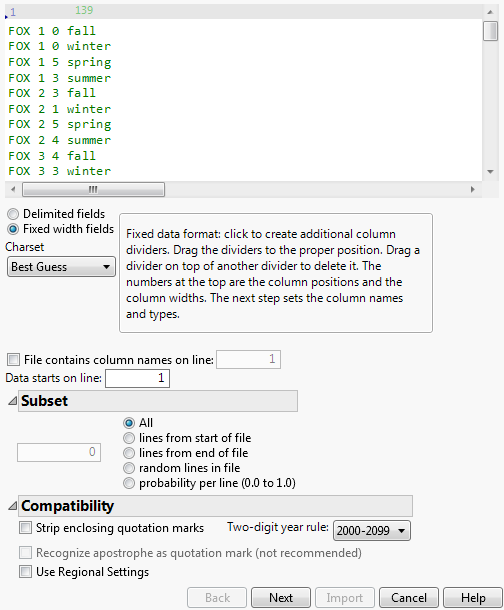504x610 pixels.
Task: Toggle Recognize apostrophe as quotation mark
Action: [26, 552]
